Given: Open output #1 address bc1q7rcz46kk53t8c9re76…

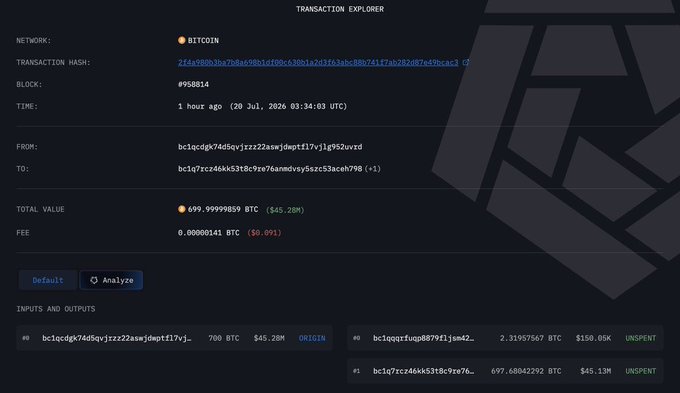Looking at the screenshot, I should [x=423, y=371].
